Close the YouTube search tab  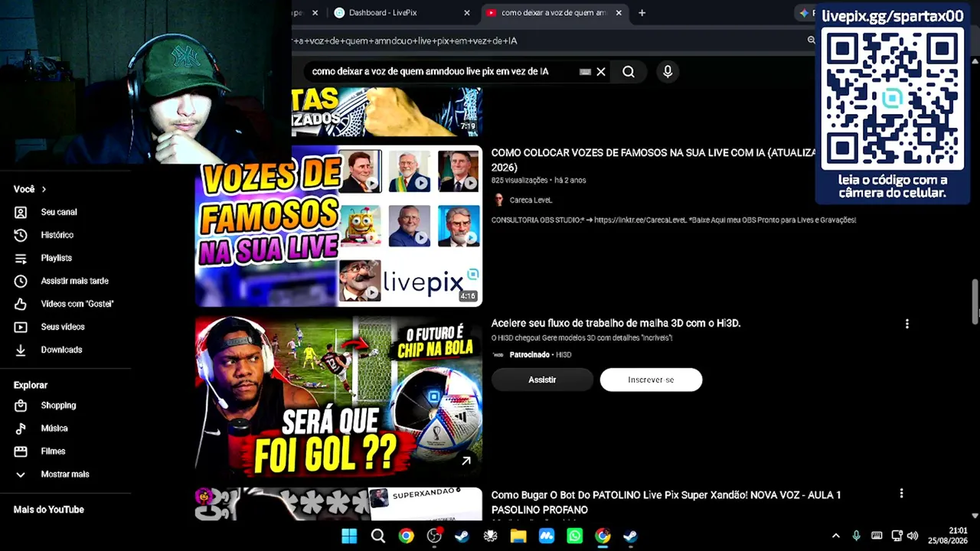tap(619, 12)
